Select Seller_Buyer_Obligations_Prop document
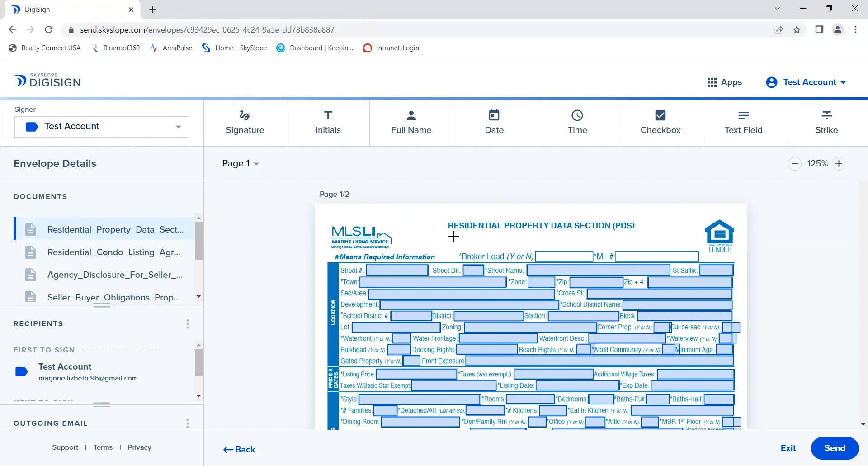 [104, 297]
